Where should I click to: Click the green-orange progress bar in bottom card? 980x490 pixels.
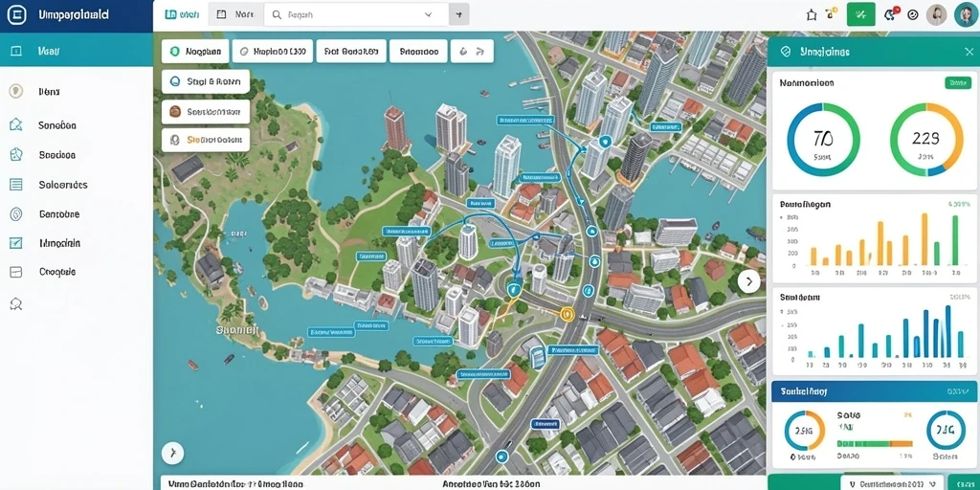pyautogui.click(x=874, y=443)
